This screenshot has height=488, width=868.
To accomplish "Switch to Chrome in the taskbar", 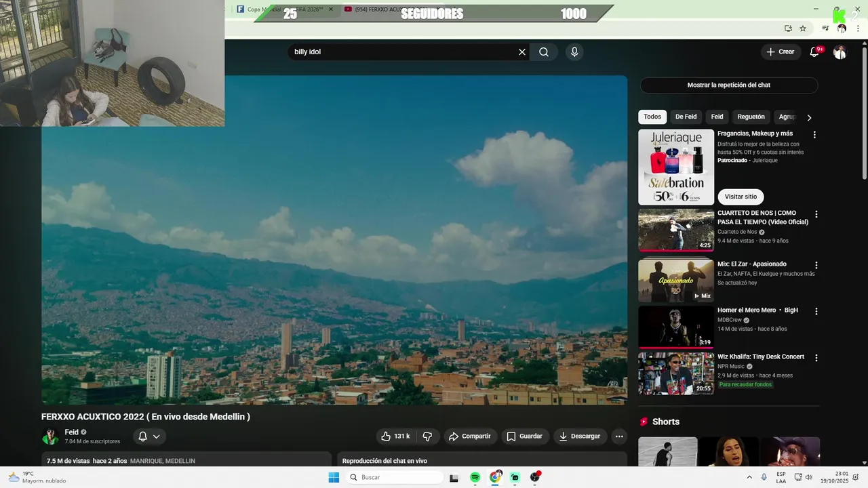I will [x=496, y=477].
